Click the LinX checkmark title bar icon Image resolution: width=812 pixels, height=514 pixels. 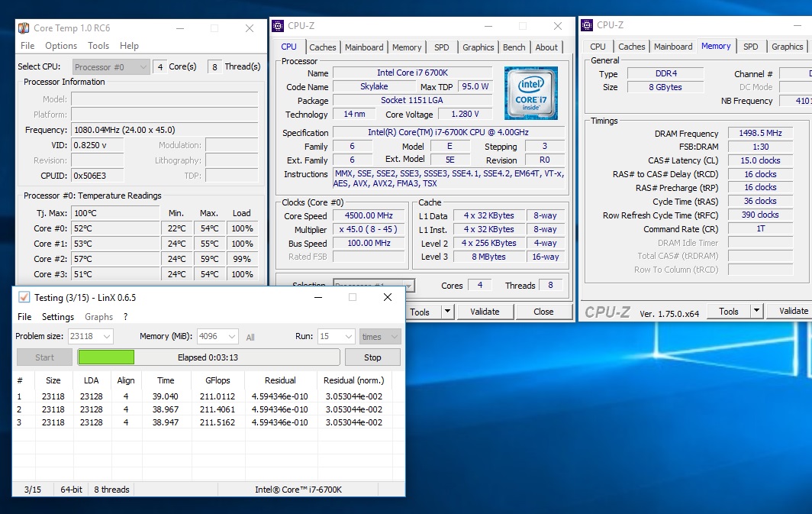pos(24,297)
